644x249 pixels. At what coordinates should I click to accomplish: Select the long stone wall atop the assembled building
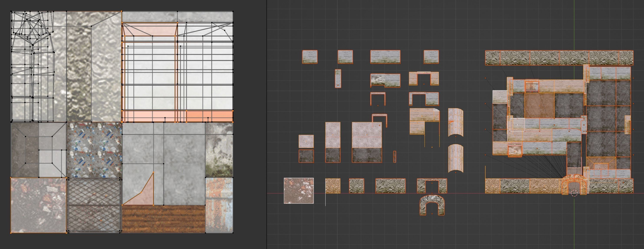559,58
